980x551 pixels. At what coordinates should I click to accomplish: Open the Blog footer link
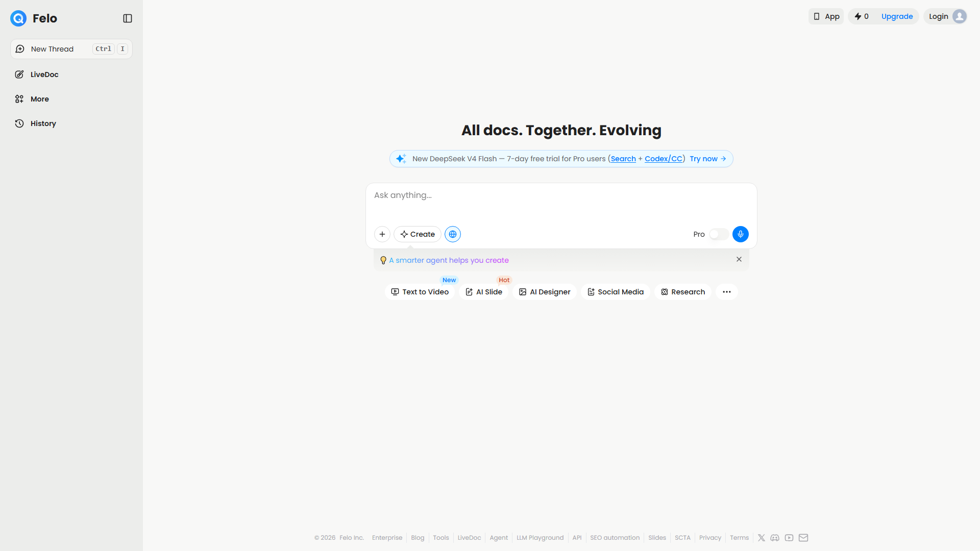pyautogui.click(x=418, y=538)
